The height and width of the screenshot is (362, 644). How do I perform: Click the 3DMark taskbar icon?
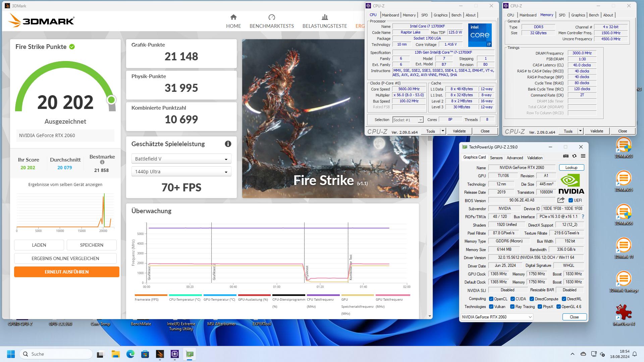coord(160,354)
